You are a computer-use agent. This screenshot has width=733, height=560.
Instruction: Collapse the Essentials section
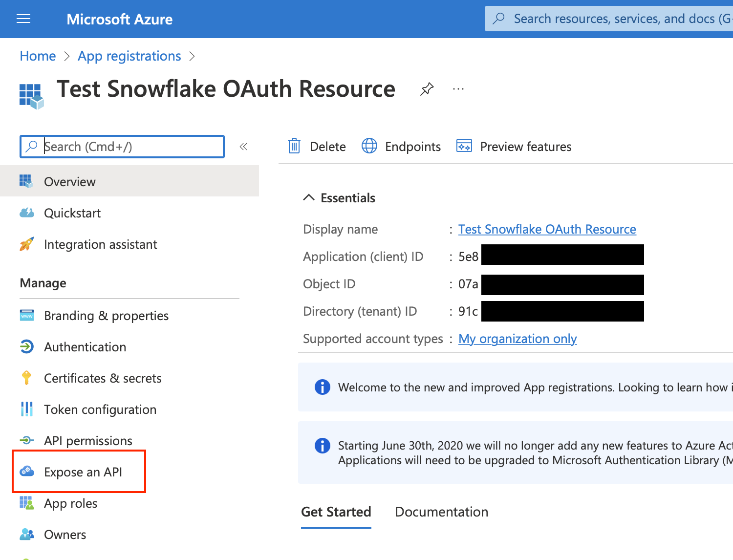tap(309, 197)
